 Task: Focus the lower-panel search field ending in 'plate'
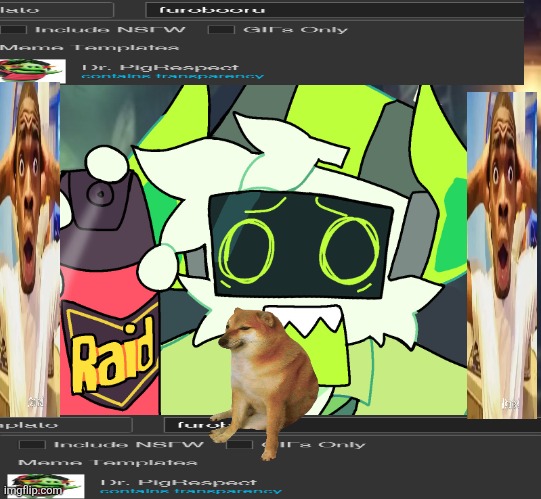coord(66,425)
